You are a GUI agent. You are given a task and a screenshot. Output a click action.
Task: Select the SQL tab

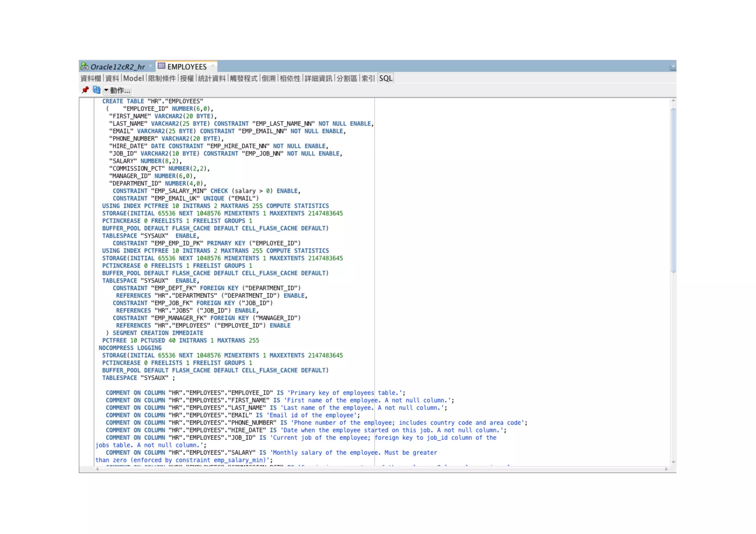point(386,78)
